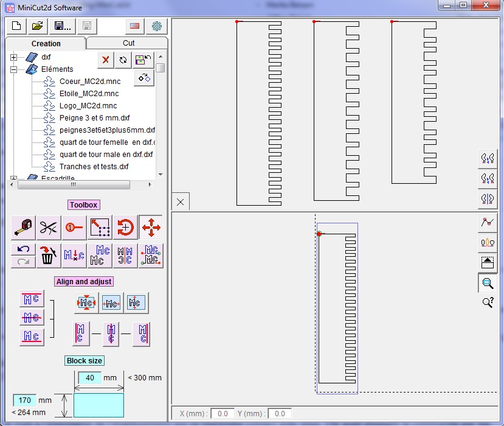Select the scissors cut tool

pyautogui.click(x=49, y=228)
